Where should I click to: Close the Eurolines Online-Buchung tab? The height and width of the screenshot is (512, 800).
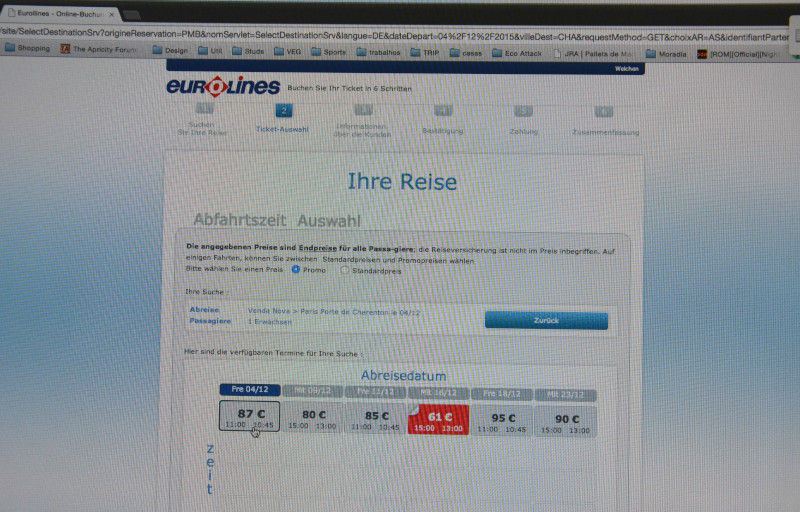(x=111, y=14)
